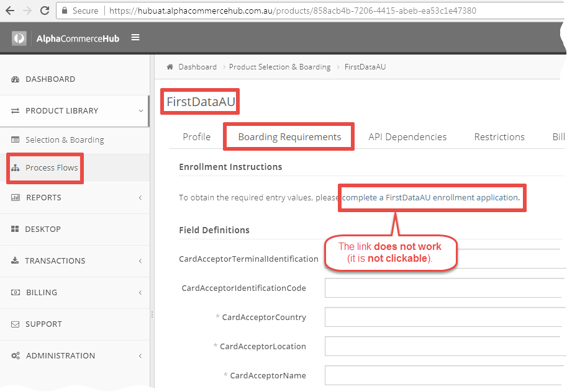Toggle the hamburger menu icon

[x=135, y=38]
